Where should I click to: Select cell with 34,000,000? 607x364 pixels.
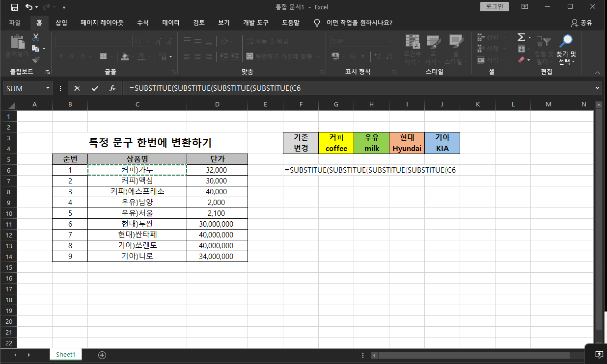click(217, 256)
